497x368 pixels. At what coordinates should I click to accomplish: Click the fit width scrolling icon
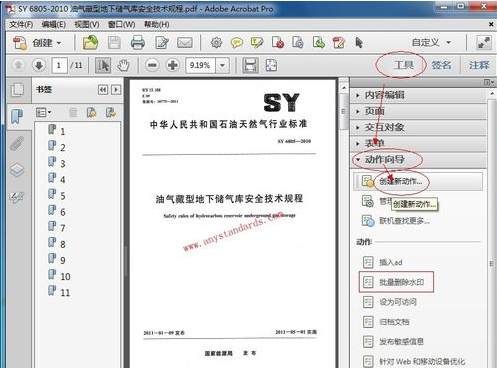click(x=250, y=65)
